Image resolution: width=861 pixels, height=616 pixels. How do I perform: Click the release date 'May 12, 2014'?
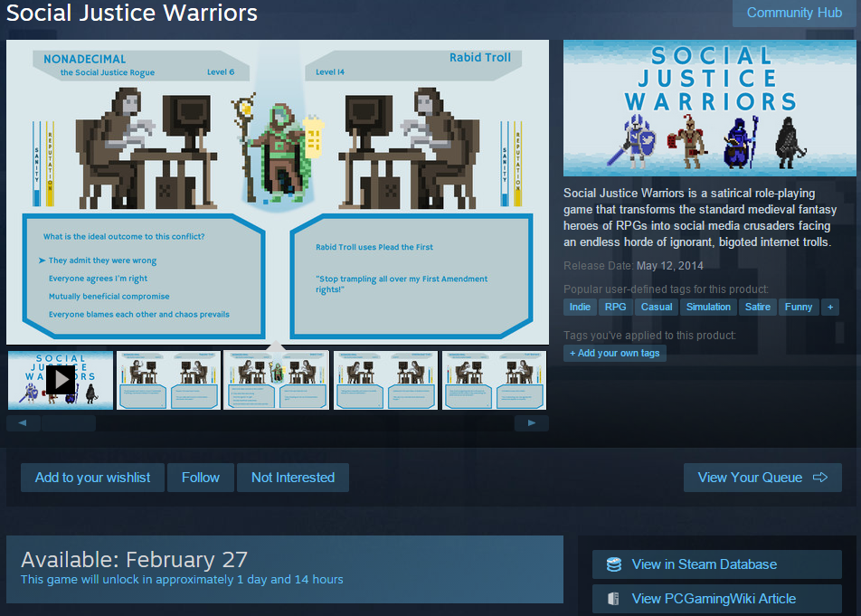click(670, 266)
